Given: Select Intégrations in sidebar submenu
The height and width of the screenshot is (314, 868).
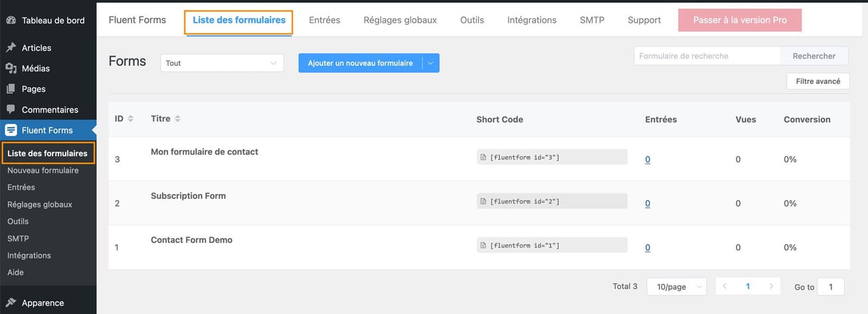Looking at the screenshot, I should [29, 255].
